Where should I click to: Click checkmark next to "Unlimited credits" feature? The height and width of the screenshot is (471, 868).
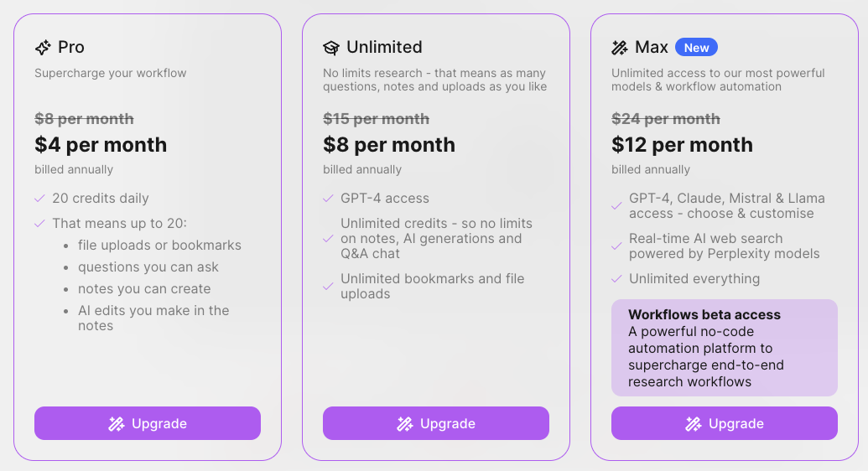click(x=328, y=239)
